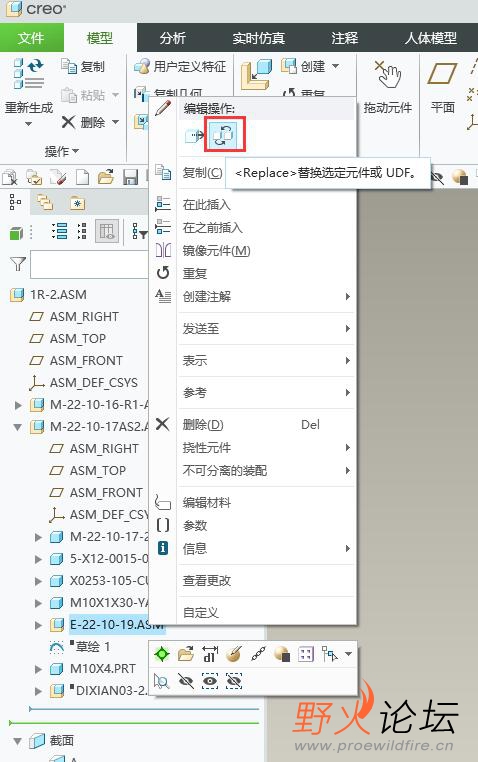The width and height of the screenshot is (478, 762).
Task: Click the Regenerate model icon
Action: pos(28,73)
